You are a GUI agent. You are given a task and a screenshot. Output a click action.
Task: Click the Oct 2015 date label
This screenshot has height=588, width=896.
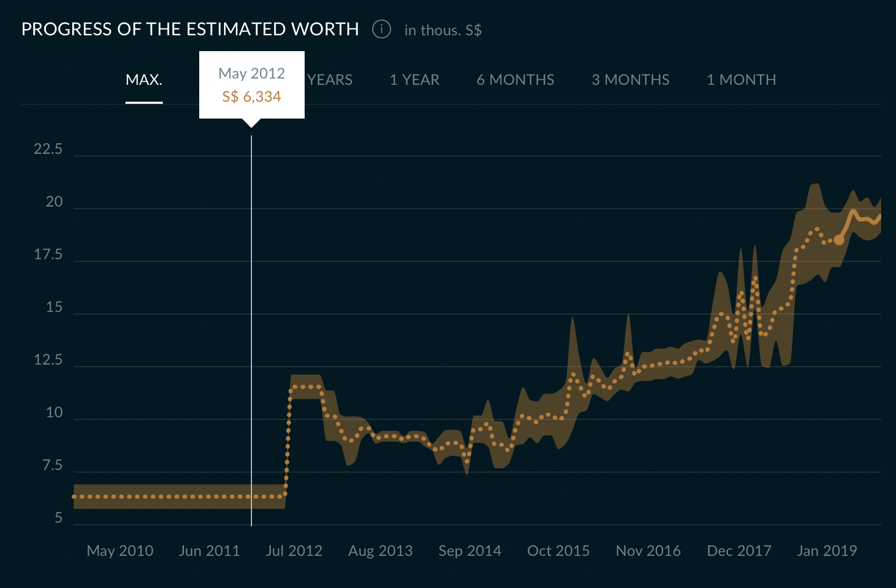(x=558, y=551)
